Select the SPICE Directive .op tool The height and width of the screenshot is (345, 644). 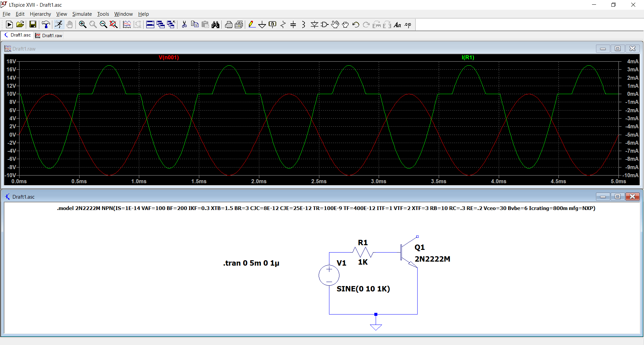(x=408, y=24)
